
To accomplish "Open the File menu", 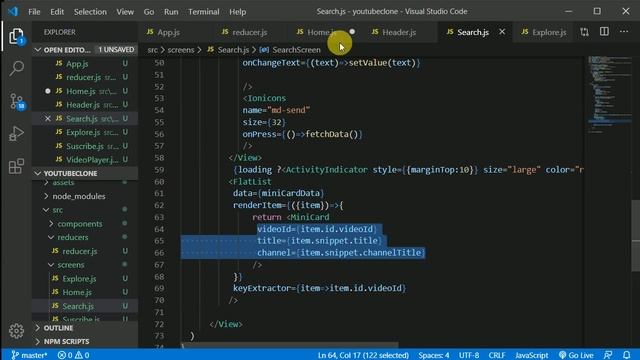I will point(34,12).
